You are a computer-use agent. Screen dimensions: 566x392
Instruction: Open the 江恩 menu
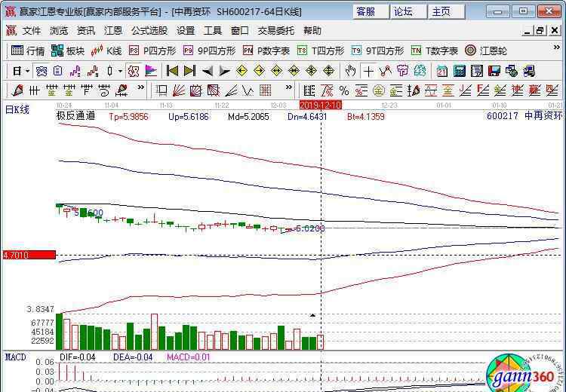113,31
